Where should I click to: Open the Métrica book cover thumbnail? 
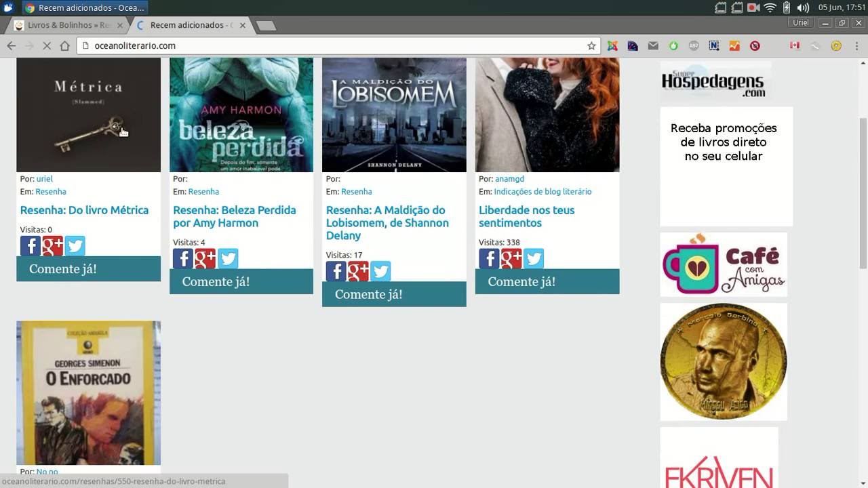(88, 115)
